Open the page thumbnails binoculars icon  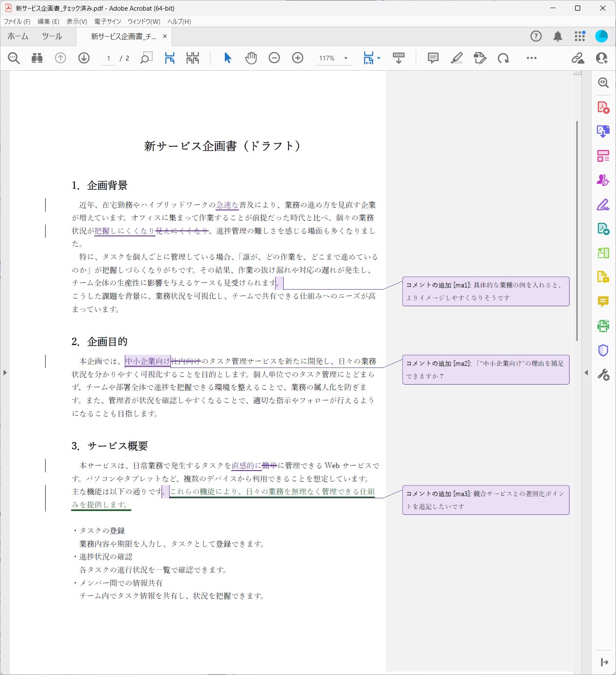pos(37,58)
